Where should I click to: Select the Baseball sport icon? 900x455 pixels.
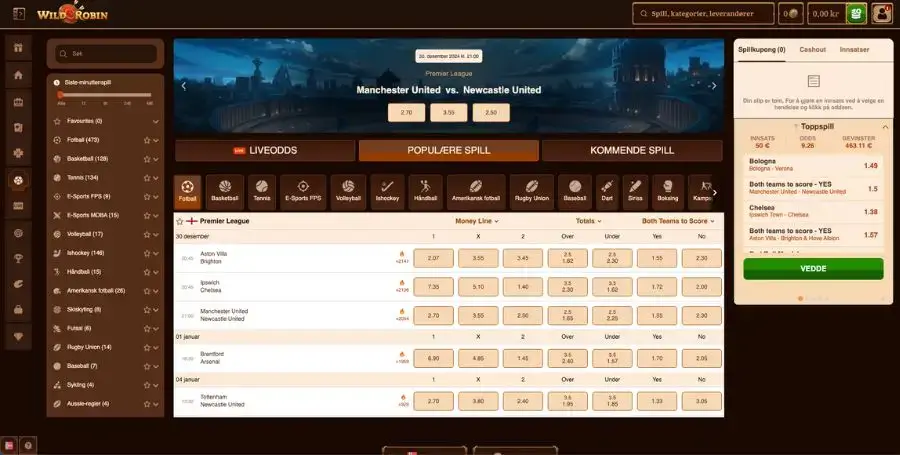[x=575, y=192]
